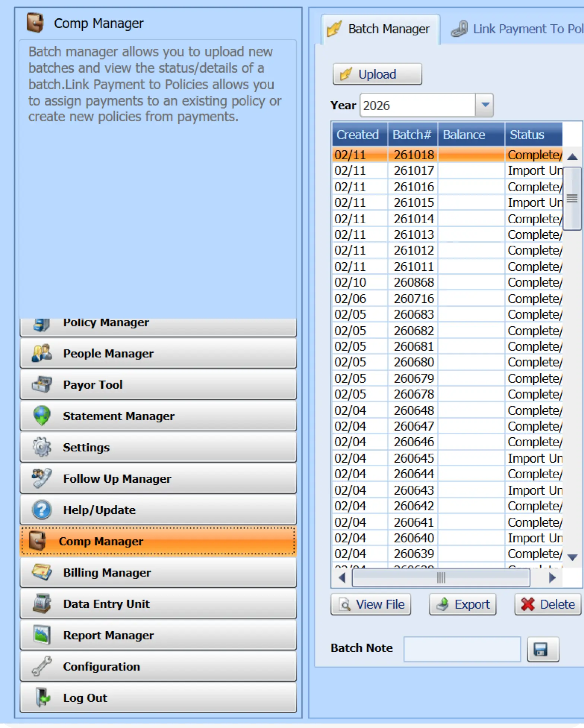
Task: Click the Export button
Action: click(462, 604)
